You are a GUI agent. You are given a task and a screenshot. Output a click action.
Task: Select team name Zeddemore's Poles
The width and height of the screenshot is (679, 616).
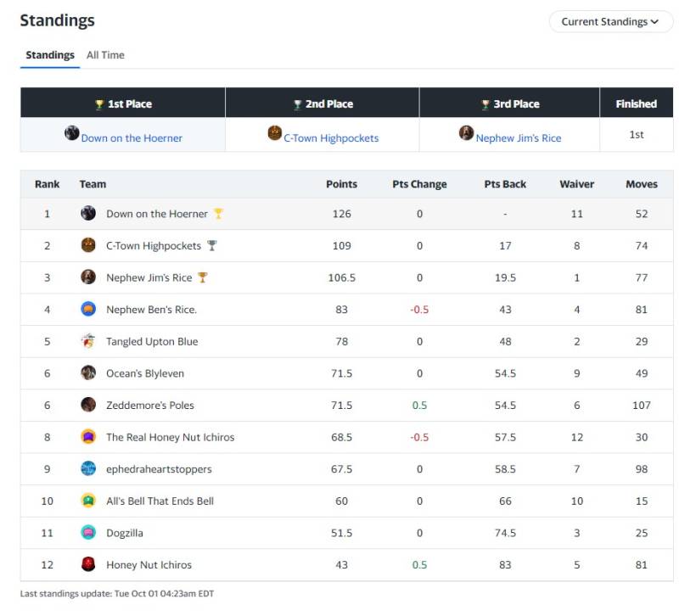(150, 406)
